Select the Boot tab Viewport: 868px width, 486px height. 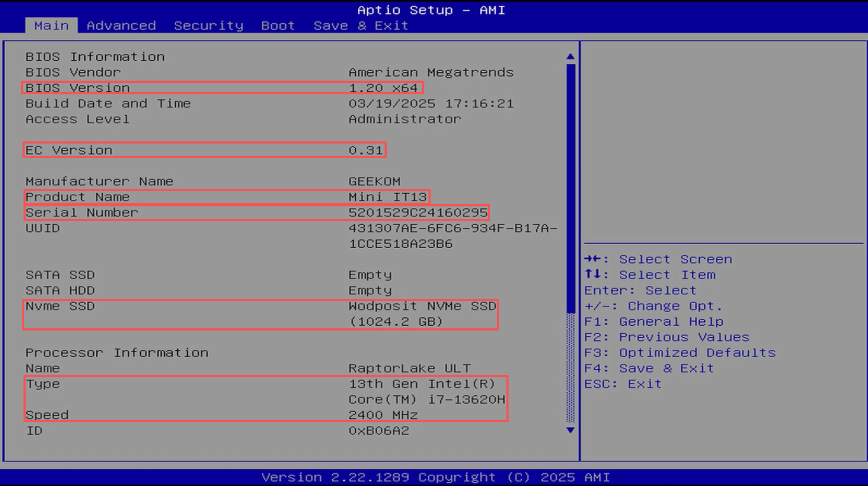point(278,26)
